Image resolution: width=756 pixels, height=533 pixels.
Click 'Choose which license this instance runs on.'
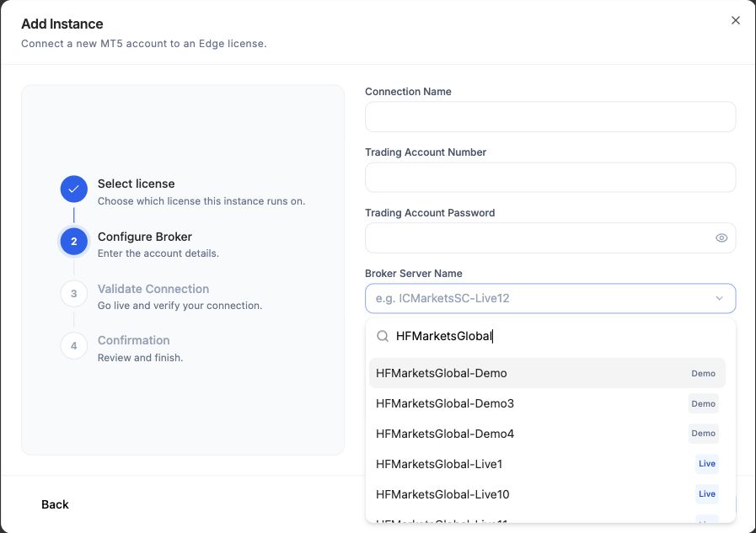click(x=201, y=201)
